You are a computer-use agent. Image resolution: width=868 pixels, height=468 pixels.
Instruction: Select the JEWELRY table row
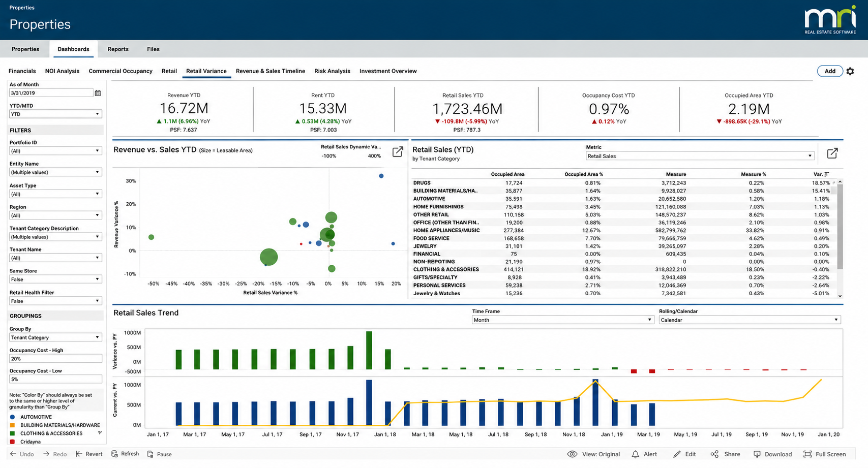point(621,246)
